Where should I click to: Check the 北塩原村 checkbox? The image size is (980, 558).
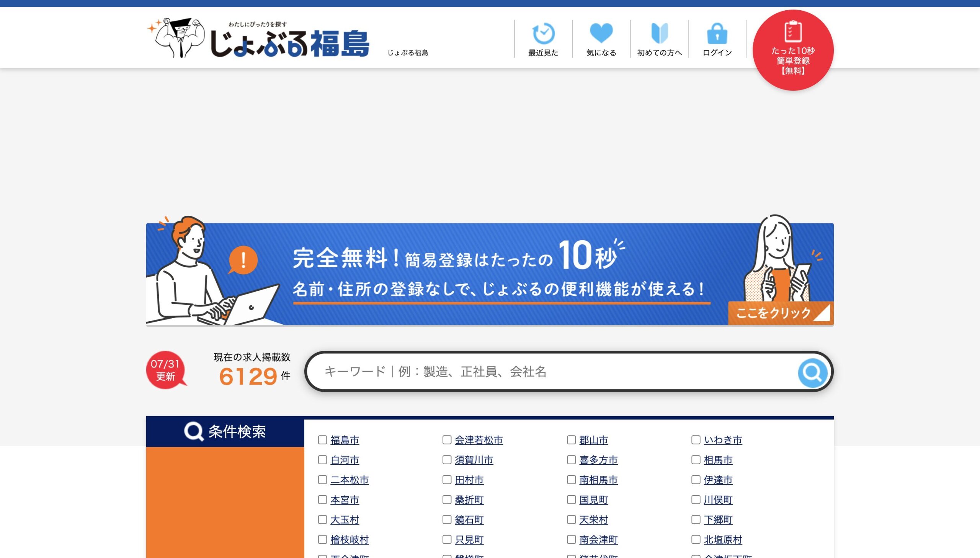pyautogui.click(x=696, y=540)
